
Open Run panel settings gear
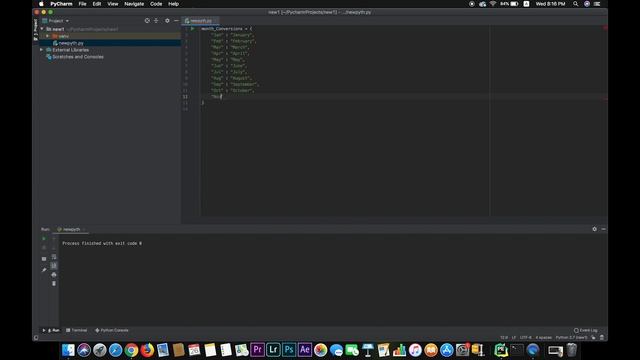(x=594, y=229)
